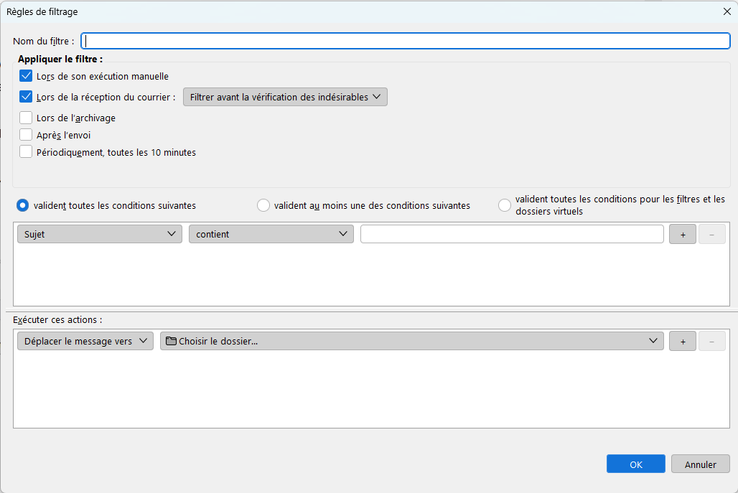Select 'valident au moins une des conditions'
The image size is (738, 493).
tap(264, 205)
